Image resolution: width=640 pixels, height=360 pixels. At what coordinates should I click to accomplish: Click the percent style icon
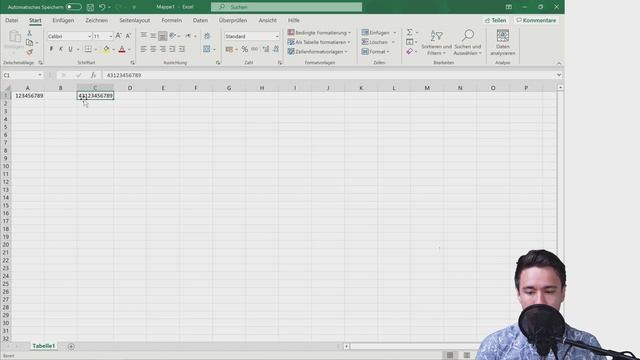coord(244,49)
